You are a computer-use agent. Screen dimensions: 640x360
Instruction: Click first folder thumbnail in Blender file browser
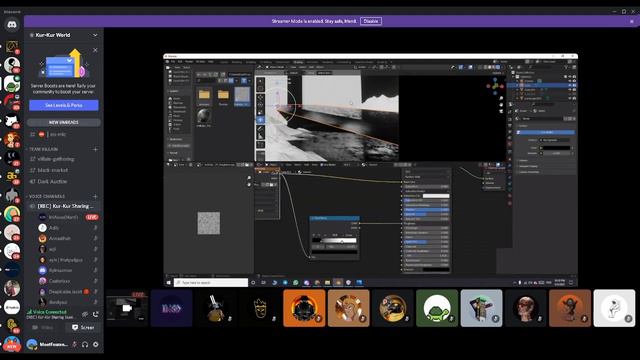[204, 95]
